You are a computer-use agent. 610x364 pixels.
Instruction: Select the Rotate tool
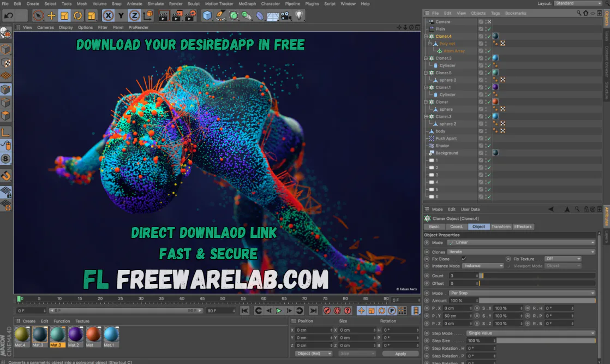pyautogui.click(x=78, y=15)
